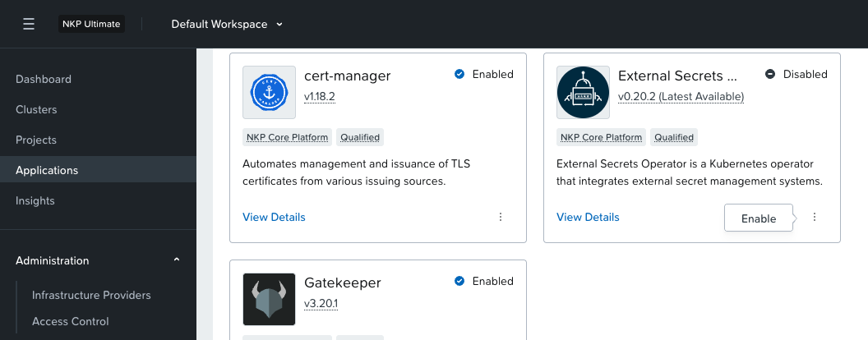
Task: Open Access Control under Administration
Action: [x=70, y=321]
